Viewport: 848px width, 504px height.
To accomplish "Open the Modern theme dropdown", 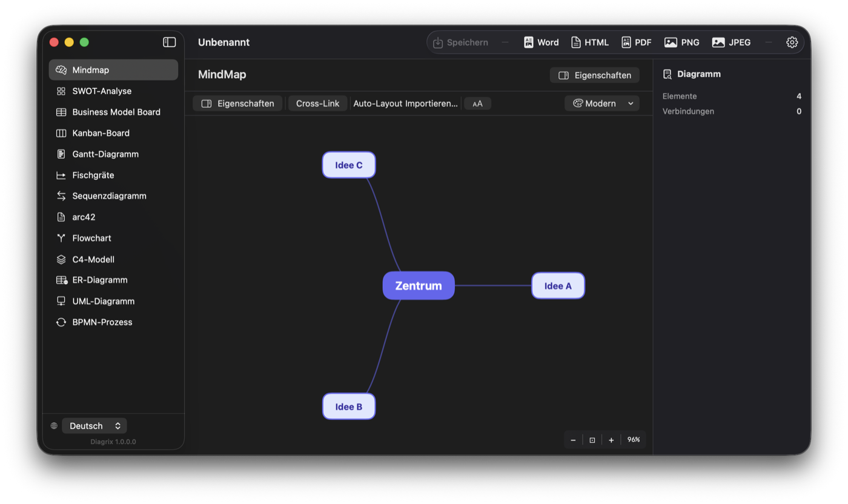I will pos(602,104).
